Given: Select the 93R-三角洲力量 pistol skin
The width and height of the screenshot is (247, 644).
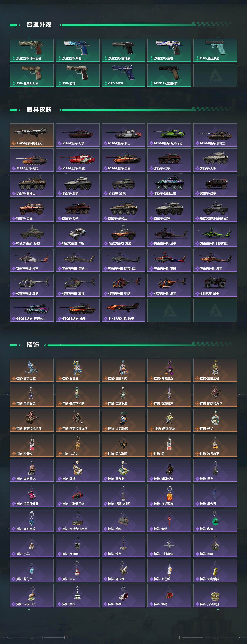Looking at the screenshot, I should [x=31, y=75].
